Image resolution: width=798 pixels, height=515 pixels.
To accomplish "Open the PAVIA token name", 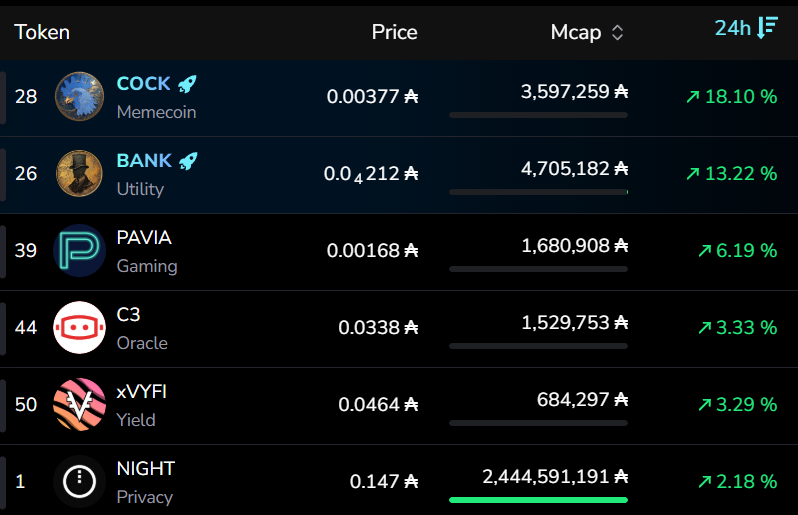I will (x=144, y=238).
